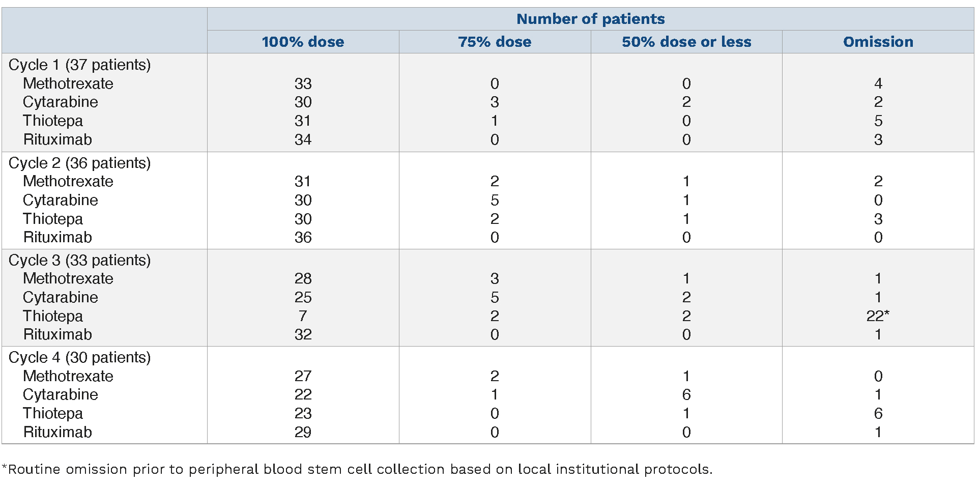Select Cycle 1 Methotrexate 100% dose value 33
Screen dimensions: 980x486
[303, 83]
